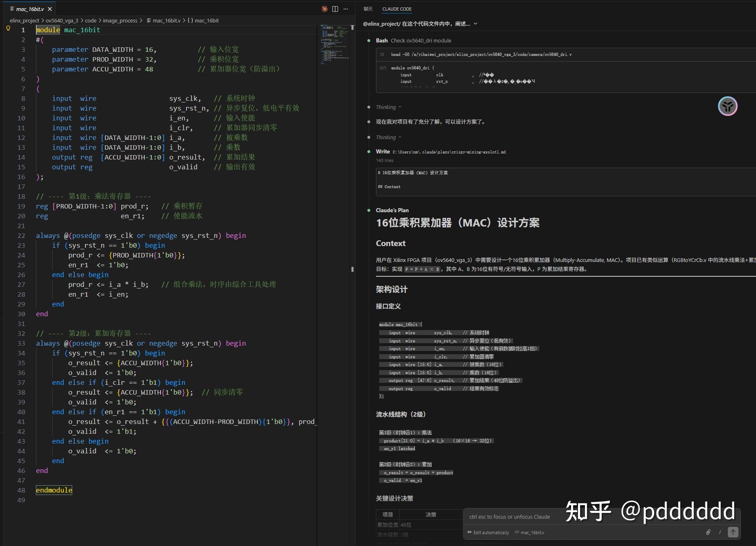The height and width of the screenshot is (546, 756).
Task: Click the 'parameter DATA_WIDTH = 16' line
Action: tap(104, 49)
